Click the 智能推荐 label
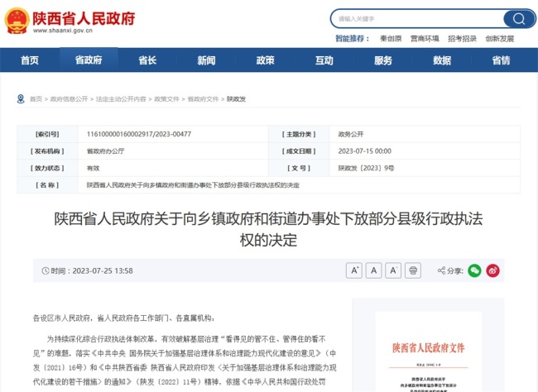 (x=352, y=39)
